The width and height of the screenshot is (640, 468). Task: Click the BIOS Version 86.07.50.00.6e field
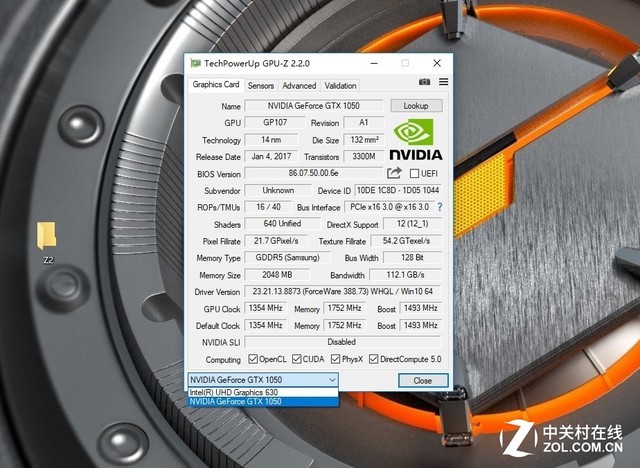click(313, 173)
